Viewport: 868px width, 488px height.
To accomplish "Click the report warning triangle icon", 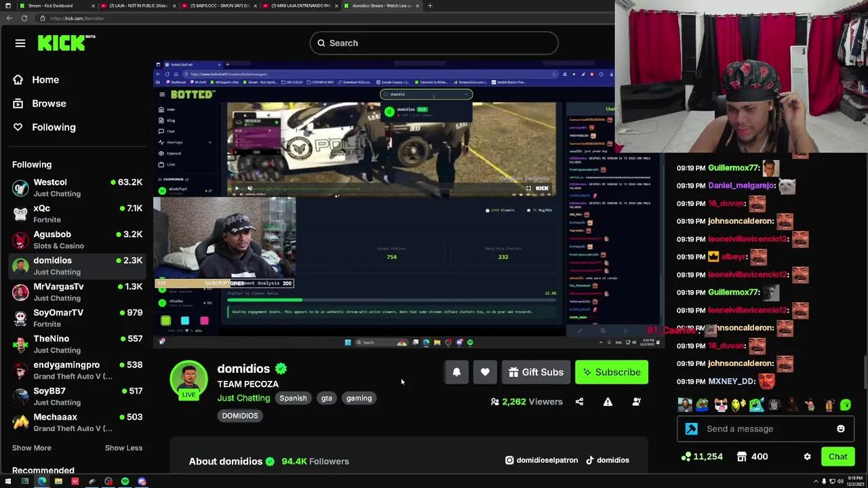I will pyautogui.click(x=608, y=402).
